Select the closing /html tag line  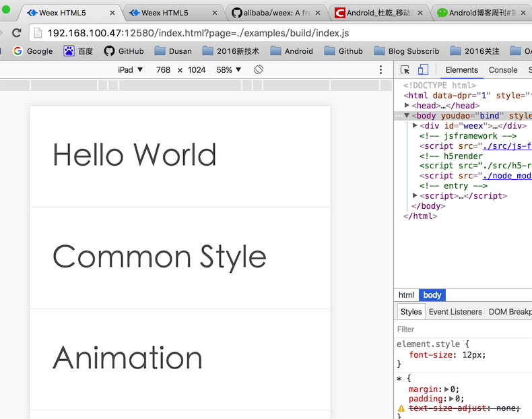pyautogui.click(x=420, y=216)
